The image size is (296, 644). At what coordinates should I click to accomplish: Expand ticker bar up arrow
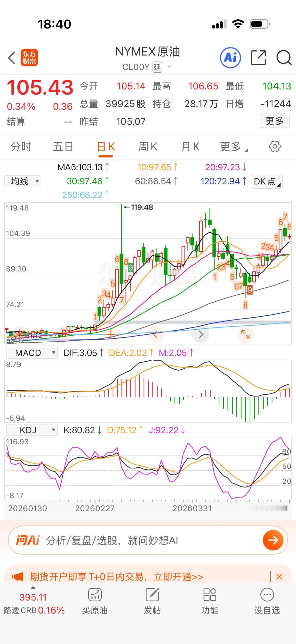click(x=33, y=588)
